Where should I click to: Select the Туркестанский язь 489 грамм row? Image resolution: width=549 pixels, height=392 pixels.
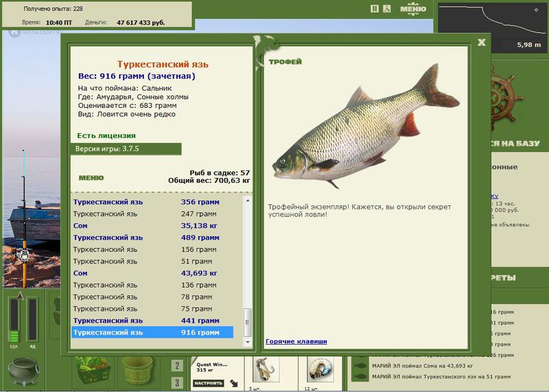click(152, 238)
